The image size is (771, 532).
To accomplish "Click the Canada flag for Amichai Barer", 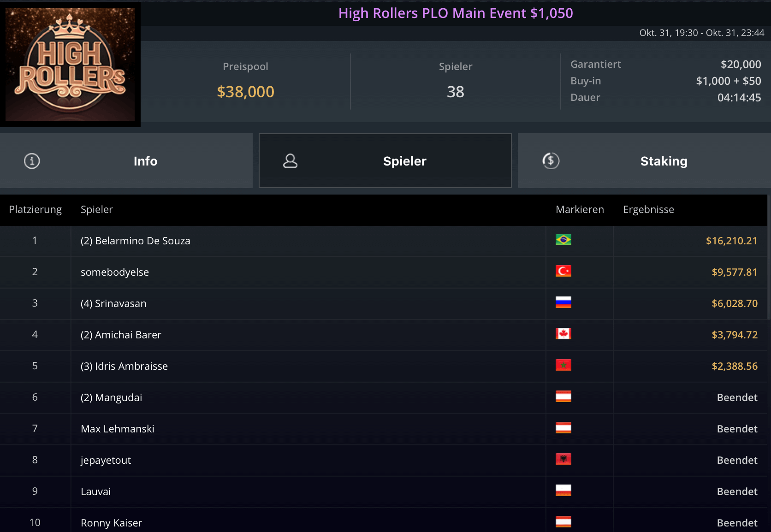I will (x=563, y=334).
